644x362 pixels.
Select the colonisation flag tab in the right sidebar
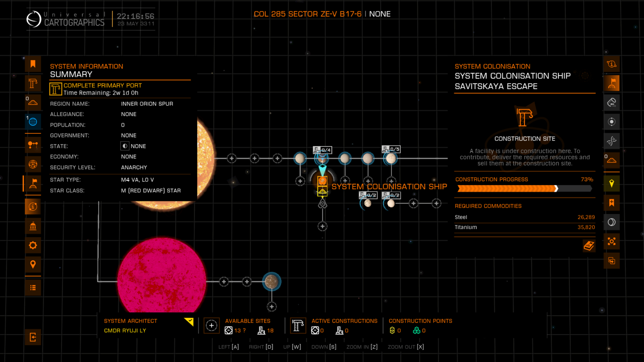coord(611,83)
